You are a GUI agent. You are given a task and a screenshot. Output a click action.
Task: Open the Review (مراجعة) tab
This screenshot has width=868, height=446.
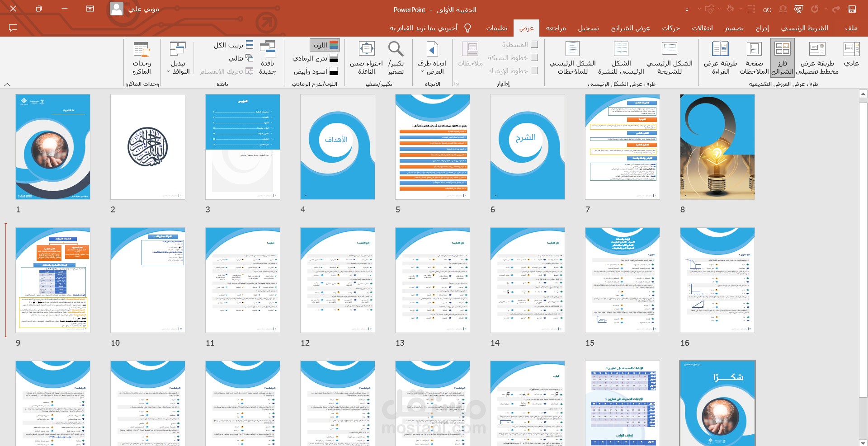click(x=556, y=28)
